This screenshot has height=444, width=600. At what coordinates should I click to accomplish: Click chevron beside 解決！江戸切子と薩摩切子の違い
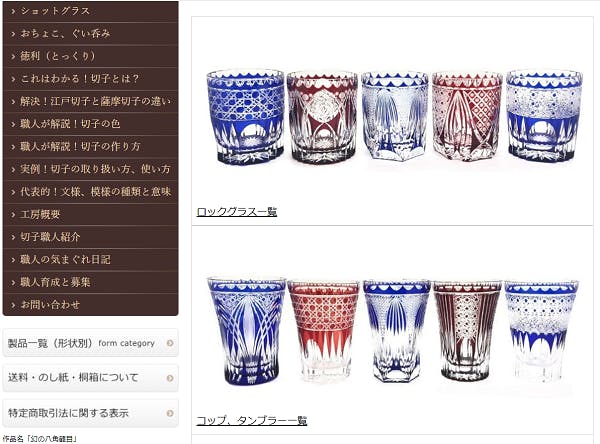13,102
